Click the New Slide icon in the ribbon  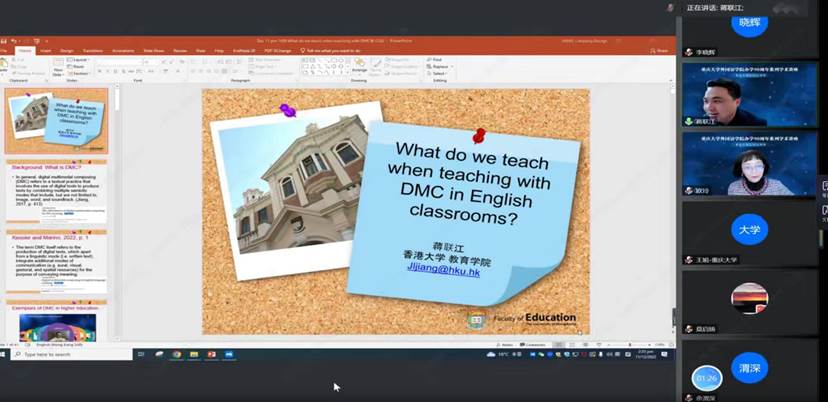coord(56,64)
